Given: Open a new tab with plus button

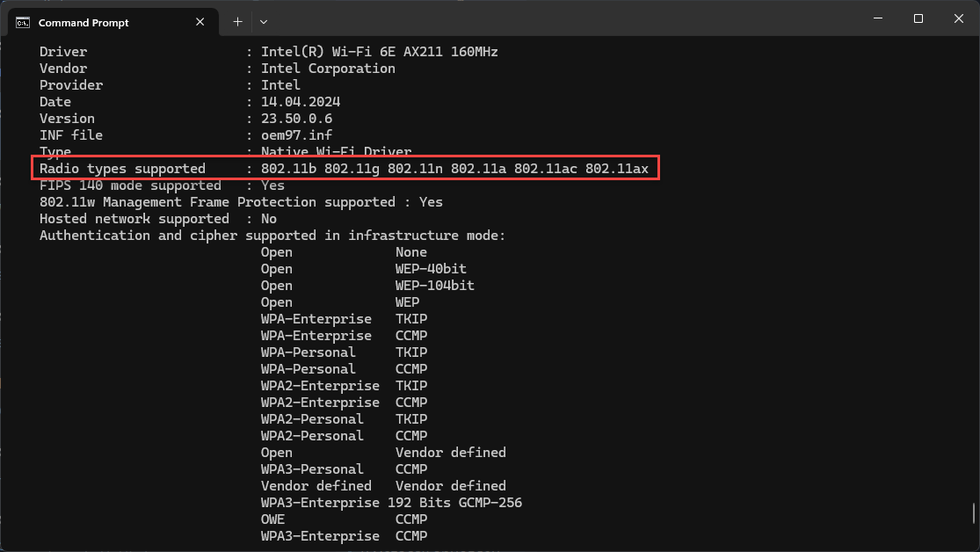Looking at the screenshot, I should [x=237, y=21].
